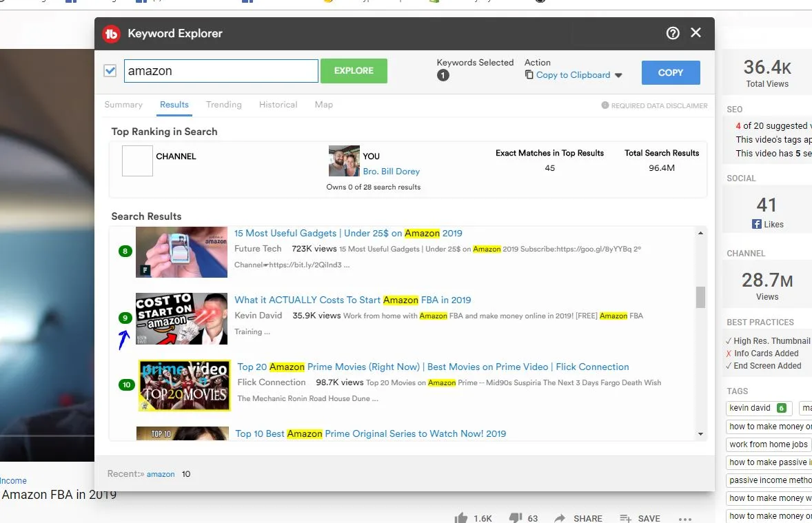The height and width of the screenshot is (523, 812).
Task: Open Top 20 Amazon Prime Movies link
Action: coord(433,367)
